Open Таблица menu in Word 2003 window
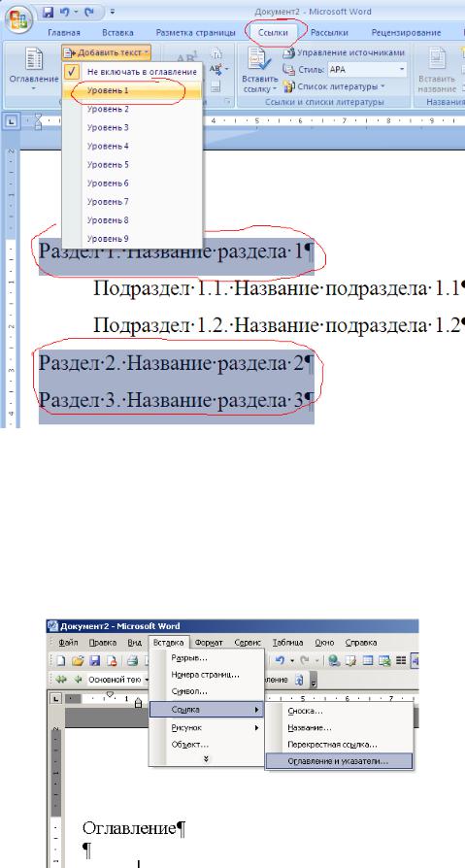This screenshot has height=868, width=465. click(287, 643)
